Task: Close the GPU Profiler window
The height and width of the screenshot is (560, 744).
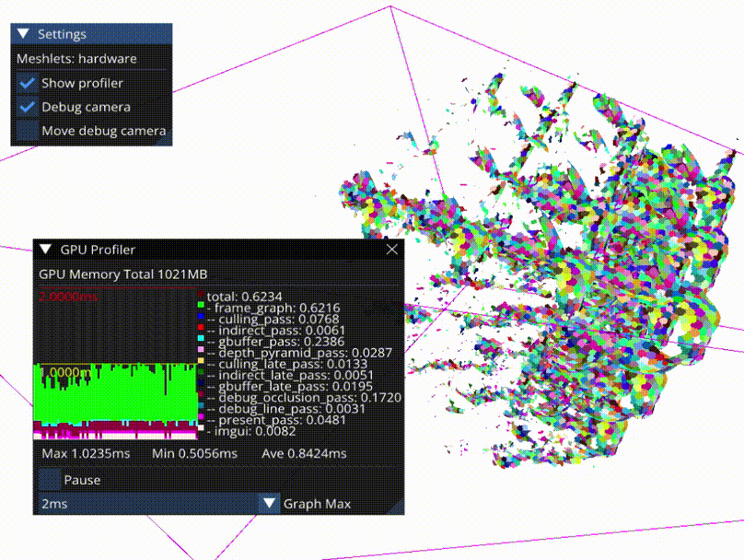Action: point(391,250)
